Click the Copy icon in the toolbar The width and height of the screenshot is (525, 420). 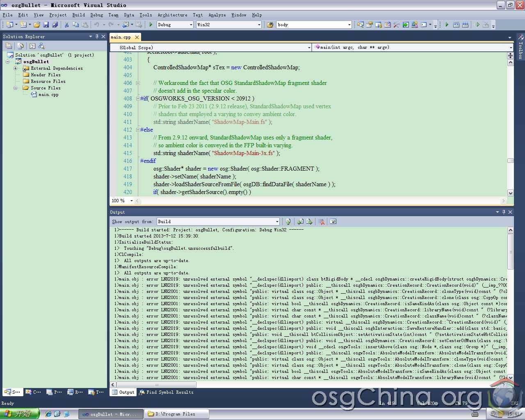75,25
